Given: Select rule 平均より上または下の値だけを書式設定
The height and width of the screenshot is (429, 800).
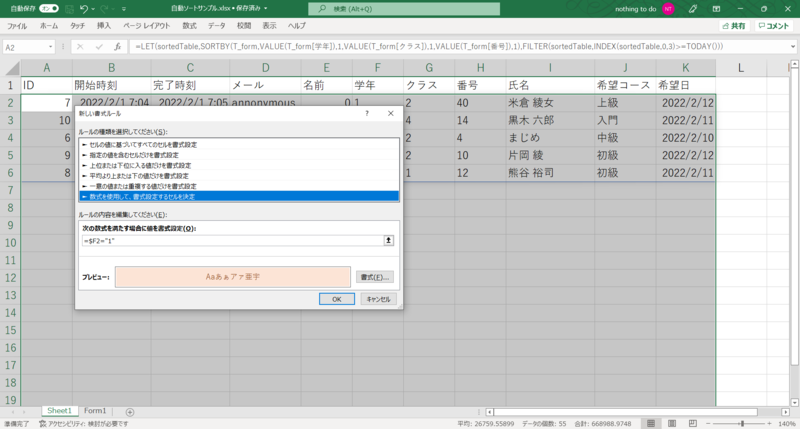Looking at the screenshot, I should point(239,176).
